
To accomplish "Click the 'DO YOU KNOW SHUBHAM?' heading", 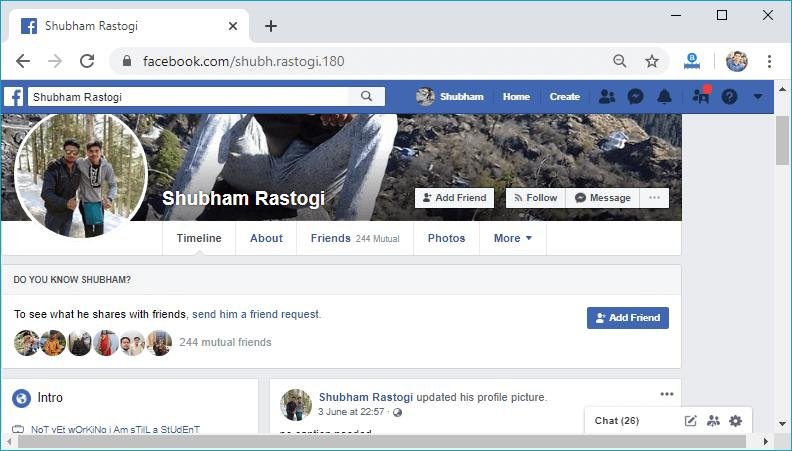I will [72, 280].
